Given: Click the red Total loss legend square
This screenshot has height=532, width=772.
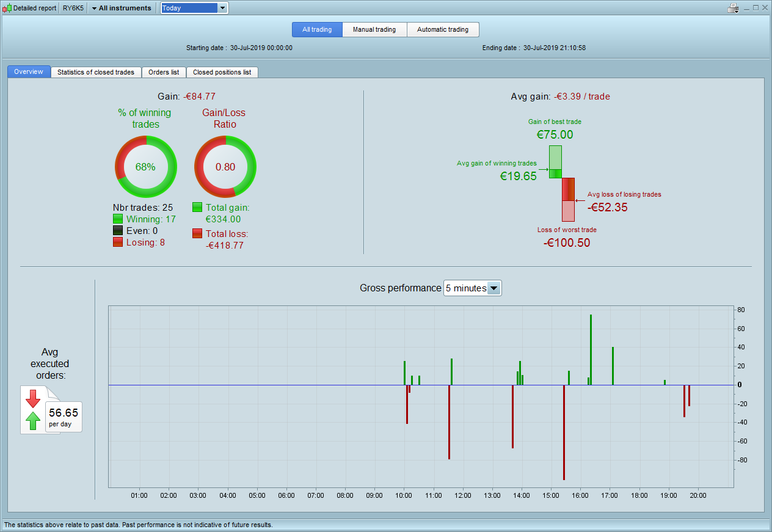Looking at the screenshot, I should coord(197,233).
